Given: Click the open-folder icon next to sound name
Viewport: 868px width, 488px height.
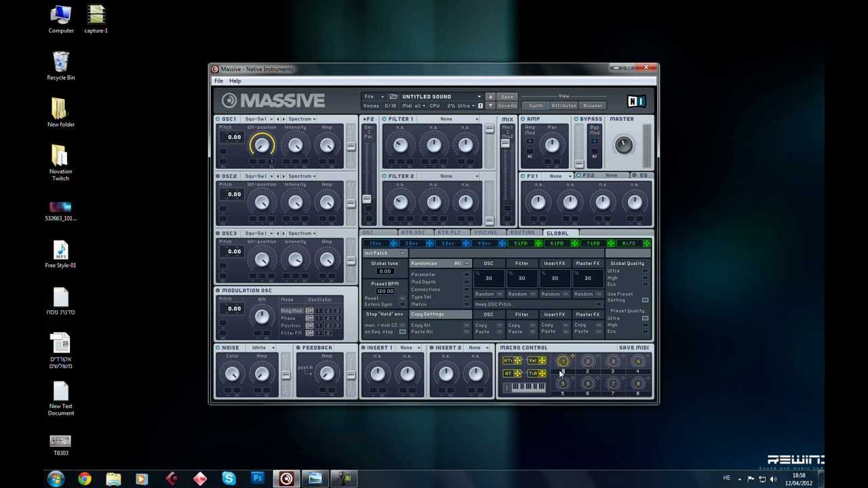Looking at the screenshot, I should 393,97.
